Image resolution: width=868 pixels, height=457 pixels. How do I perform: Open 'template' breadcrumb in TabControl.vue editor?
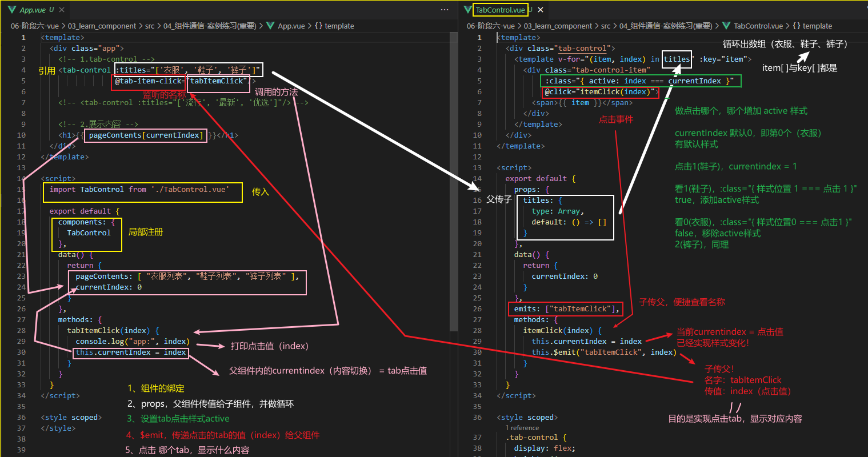[x=817, y=26]
